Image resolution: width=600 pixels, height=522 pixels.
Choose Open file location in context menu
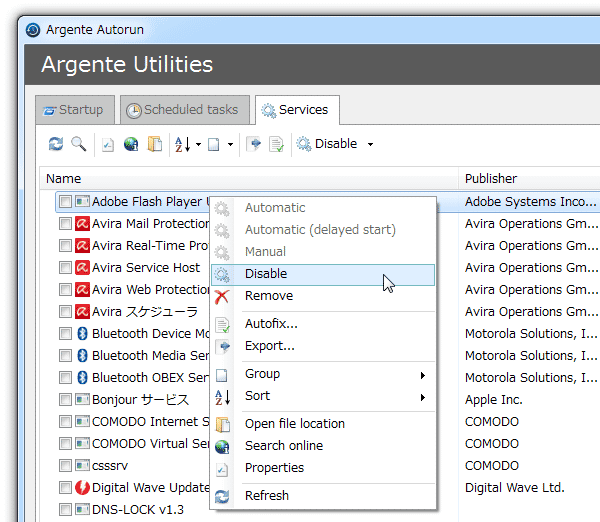pyautogui.click(x=323, y=424)
